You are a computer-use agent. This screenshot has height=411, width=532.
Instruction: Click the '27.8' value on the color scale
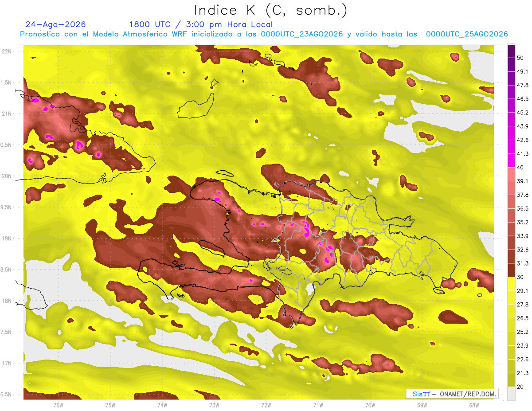coord(523,304)
